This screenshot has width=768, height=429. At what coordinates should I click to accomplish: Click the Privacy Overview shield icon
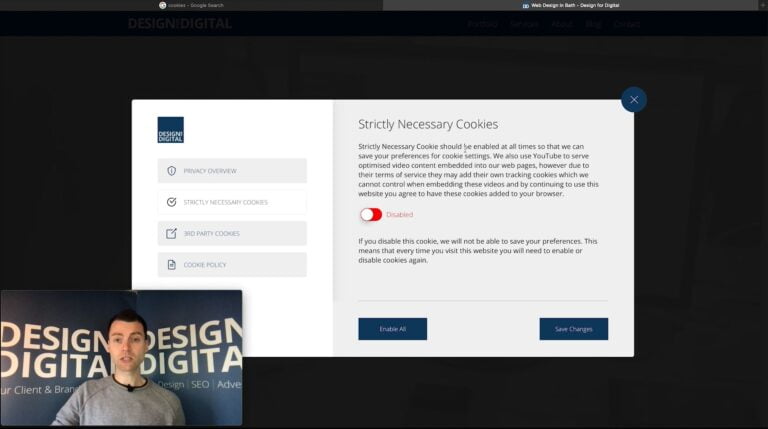(171, 171)
